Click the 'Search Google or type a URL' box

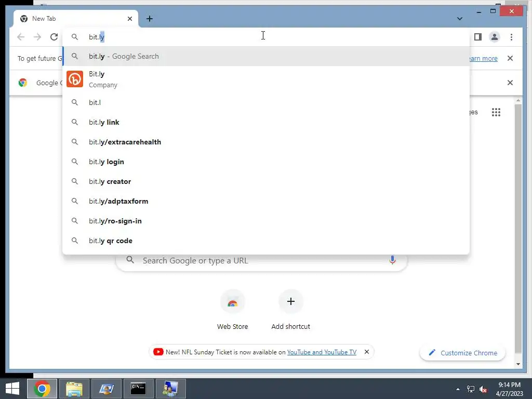point(261,260)
